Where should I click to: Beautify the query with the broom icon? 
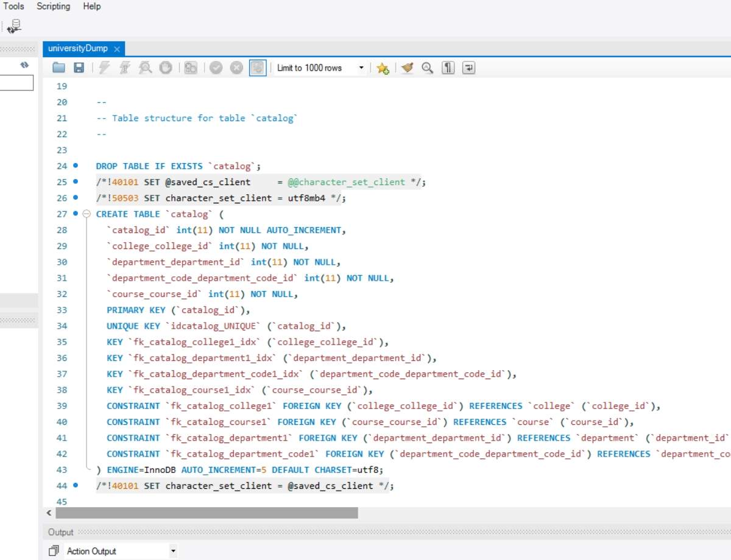pyautogui.click(x=408, y=68)
